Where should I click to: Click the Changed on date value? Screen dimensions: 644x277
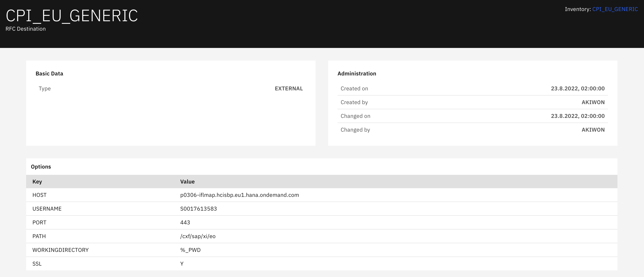pos(578,116)
